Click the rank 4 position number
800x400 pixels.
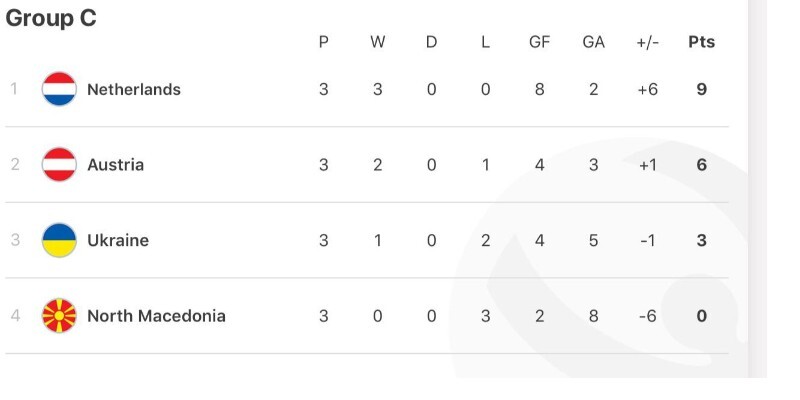tap(15, 316)
